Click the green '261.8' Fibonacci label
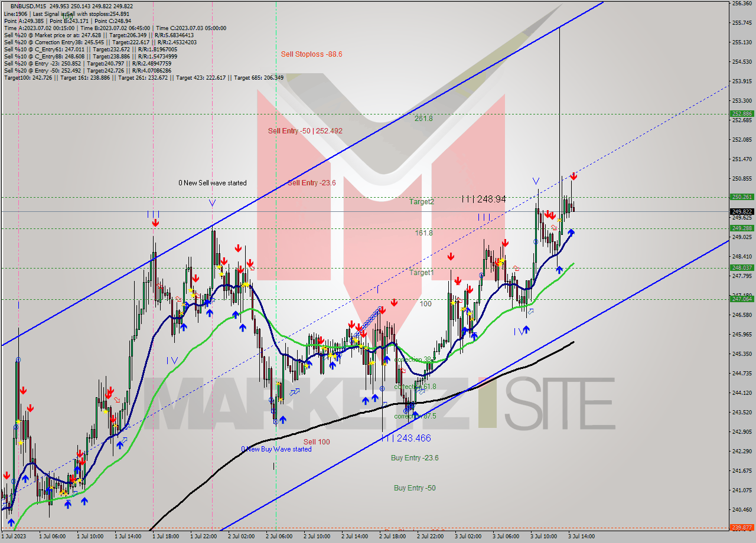 click(x=423, y=119)
